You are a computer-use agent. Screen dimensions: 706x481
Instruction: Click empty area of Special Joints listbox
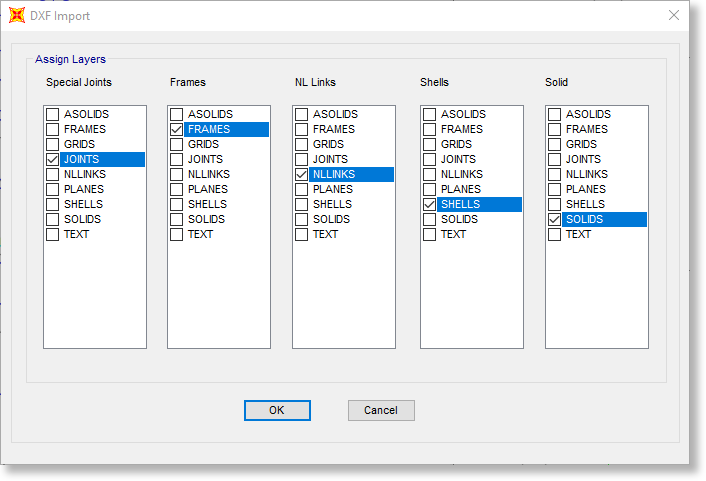95,295
